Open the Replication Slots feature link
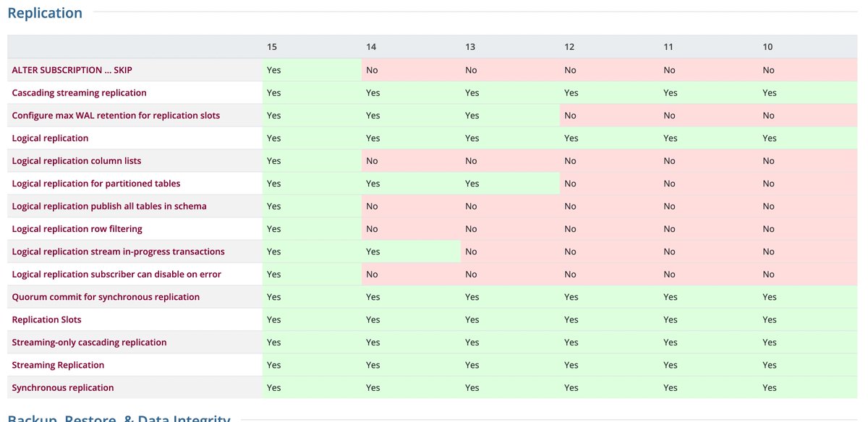The width and height of the screenshot is (868, 422). 46,319
